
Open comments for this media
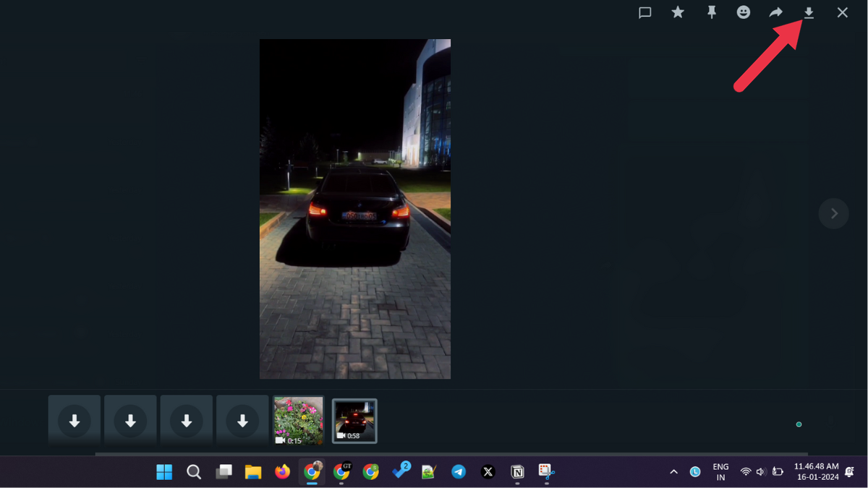coord(644,12)
